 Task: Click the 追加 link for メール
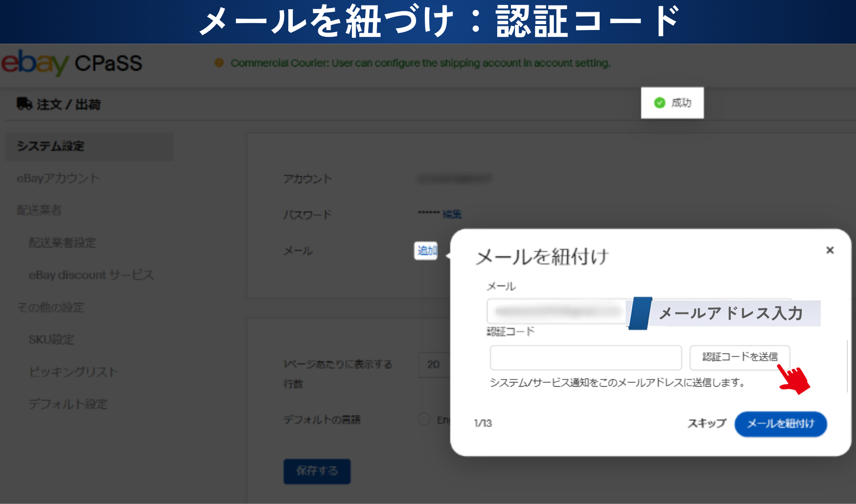click(426, 251)
